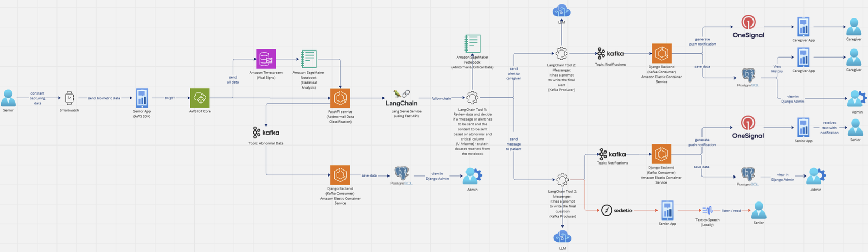
Task: Click the "Lang Serve Service (using Fast API)" caption
Action: pos(406,114)
